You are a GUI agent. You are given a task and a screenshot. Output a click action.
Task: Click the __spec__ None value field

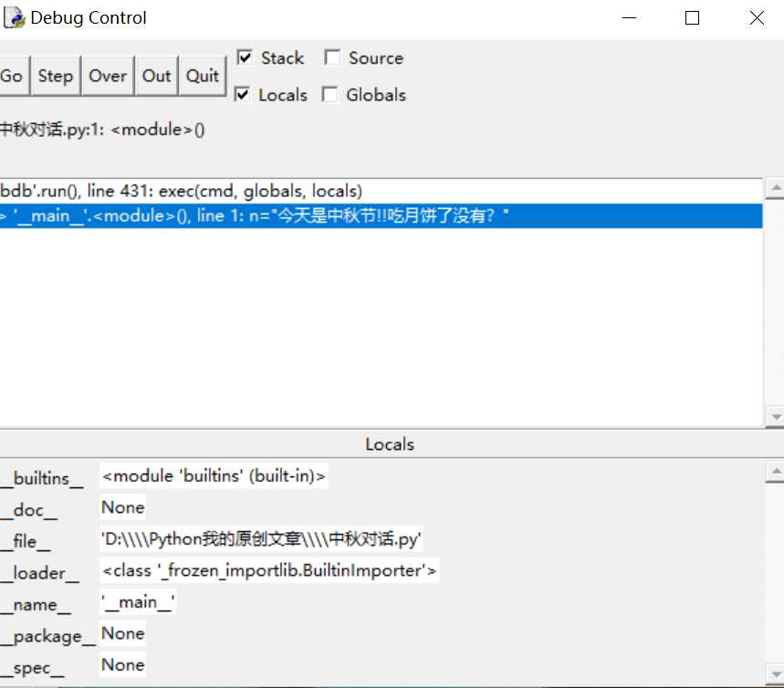pyautogui.click(x=123, y=665)
